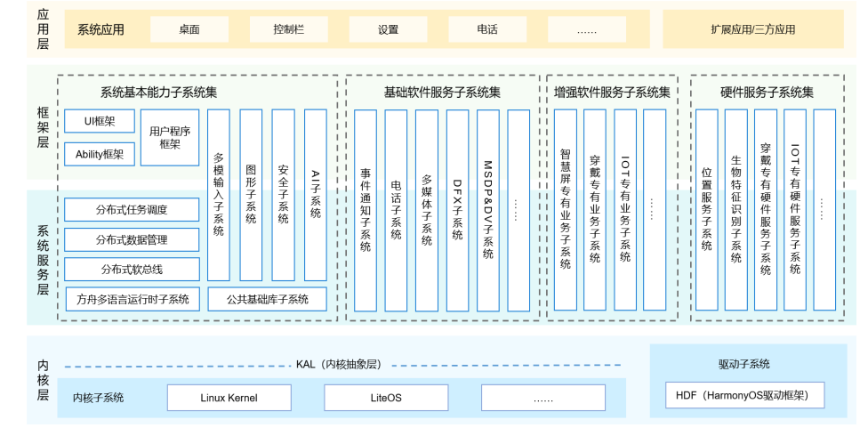Image resolution: width=868 pixels, height=436 pixels.
Task: Click the 桌面 box in system apps
Action: pyautogui.click(x=189, y=29)
